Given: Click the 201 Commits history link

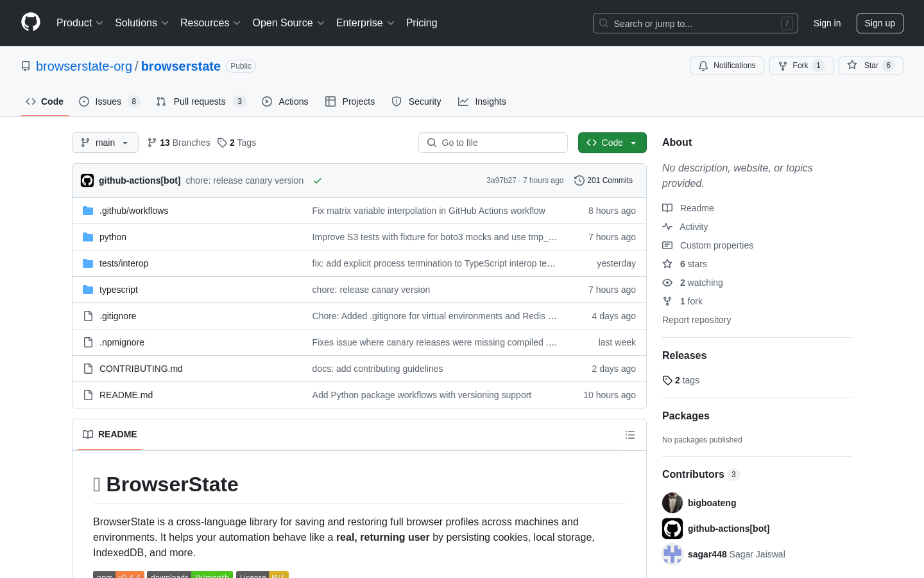Looking at the screenshot, I should (604, 180).
